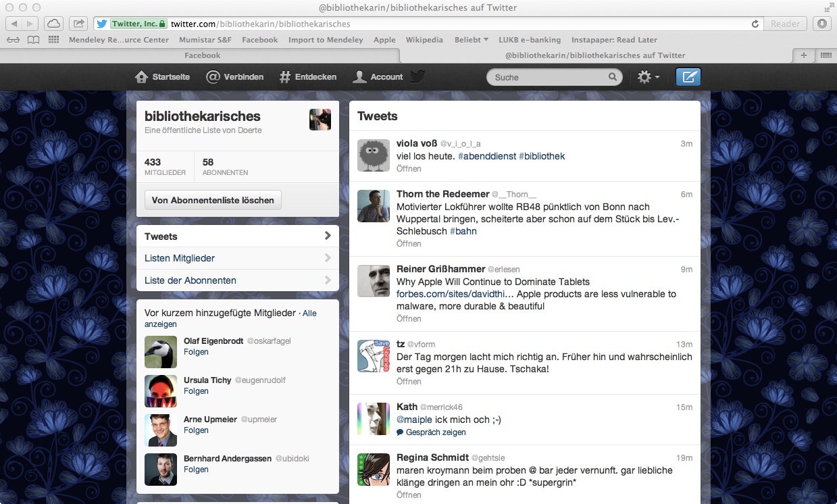The height and width of the screenshot is (504, 837).
Task: Open the Wikipedia bookmark
Action: 424,40
